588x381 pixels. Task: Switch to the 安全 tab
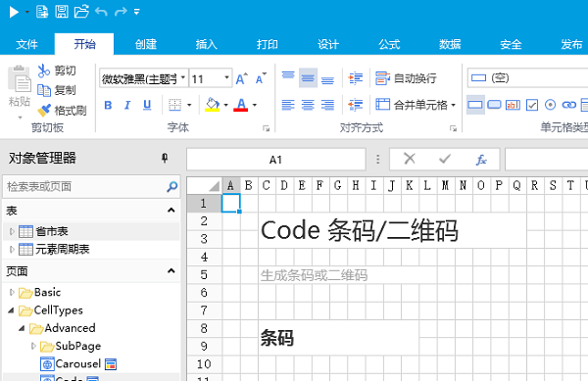[511, 44]
